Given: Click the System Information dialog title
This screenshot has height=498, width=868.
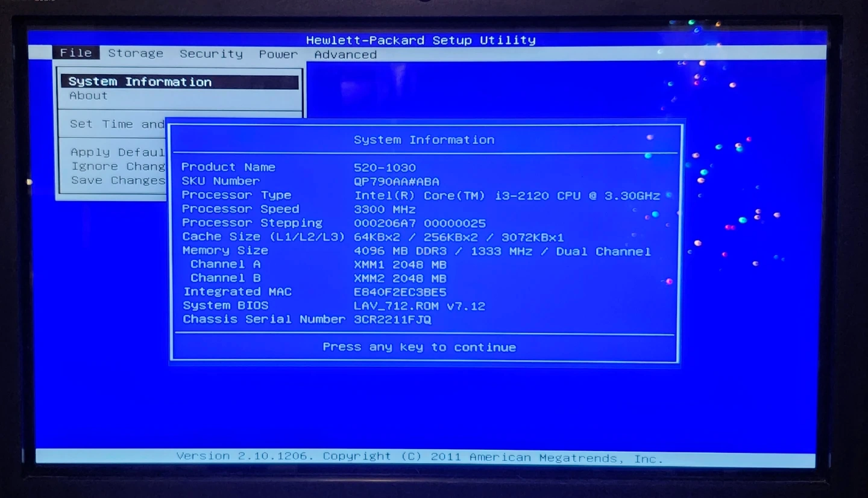Looking at the screenshot, I should click(x=424, y=140).
